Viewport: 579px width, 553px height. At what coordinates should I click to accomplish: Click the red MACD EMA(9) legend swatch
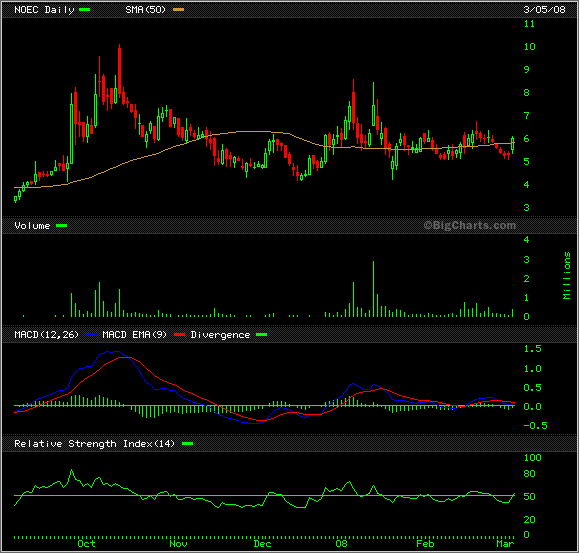click(179, 334)
